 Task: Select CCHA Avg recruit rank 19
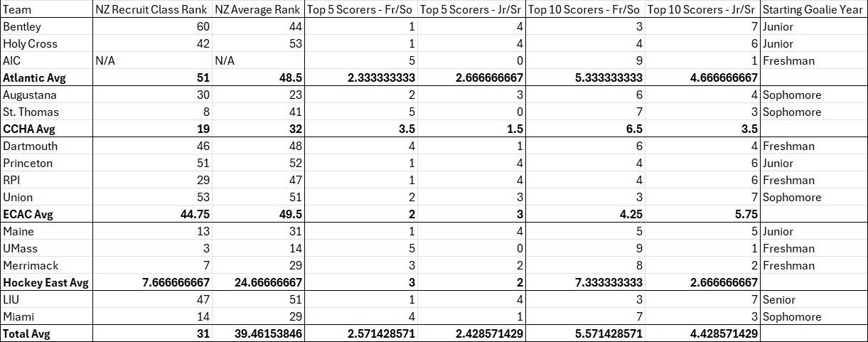[153, 129]
